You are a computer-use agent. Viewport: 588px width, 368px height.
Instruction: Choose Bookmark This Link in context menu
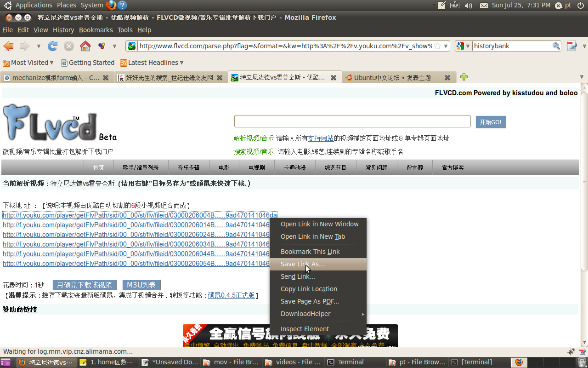click(x=318, y=252)
